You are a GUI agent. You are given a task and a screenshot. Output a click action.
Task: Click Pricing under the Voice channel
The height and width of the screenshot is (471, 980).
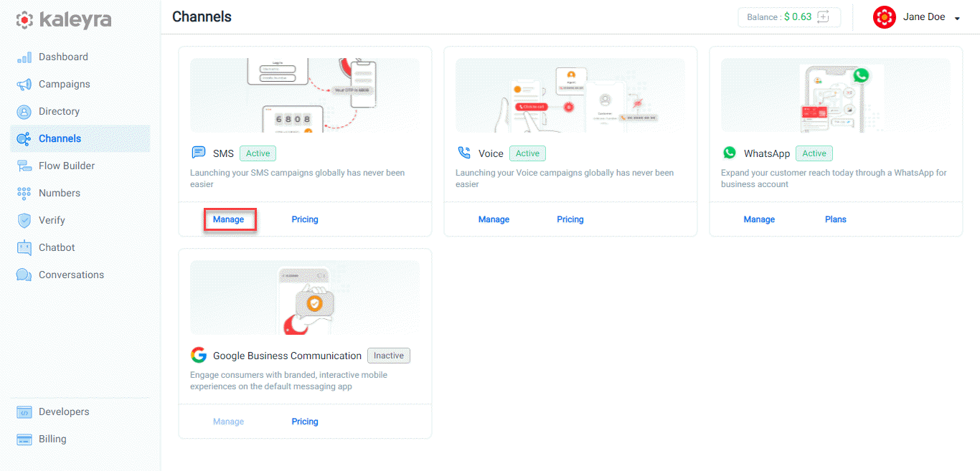click(570, 219)
